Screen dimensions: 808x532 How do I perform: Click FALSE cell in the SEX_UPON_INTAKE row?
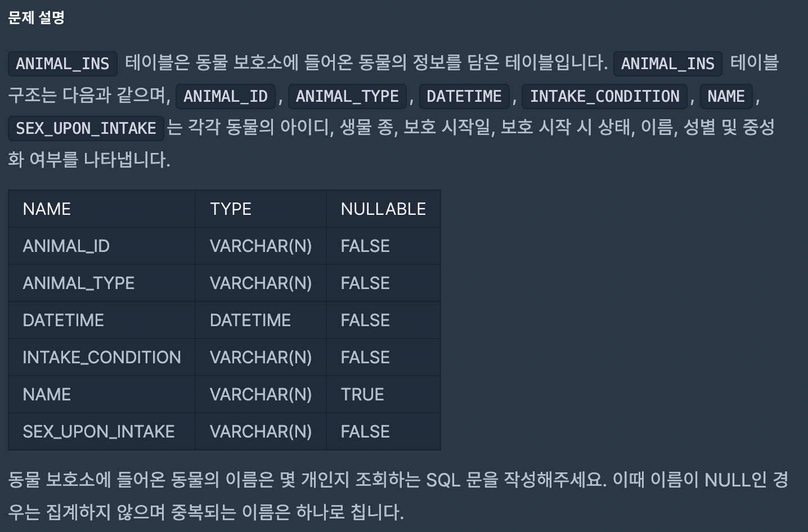[x=383, y=431]
